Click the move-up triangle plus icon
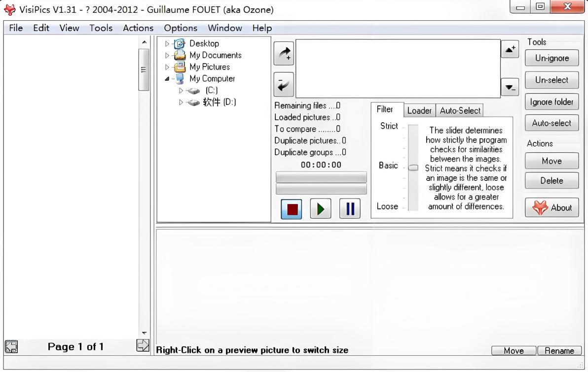This screenshot has width=588, height=372. coord(510,48)
